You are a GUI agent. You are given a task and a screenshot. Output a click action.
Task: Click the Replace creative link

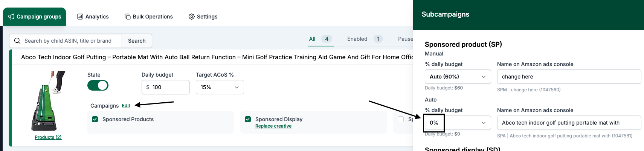273,126
